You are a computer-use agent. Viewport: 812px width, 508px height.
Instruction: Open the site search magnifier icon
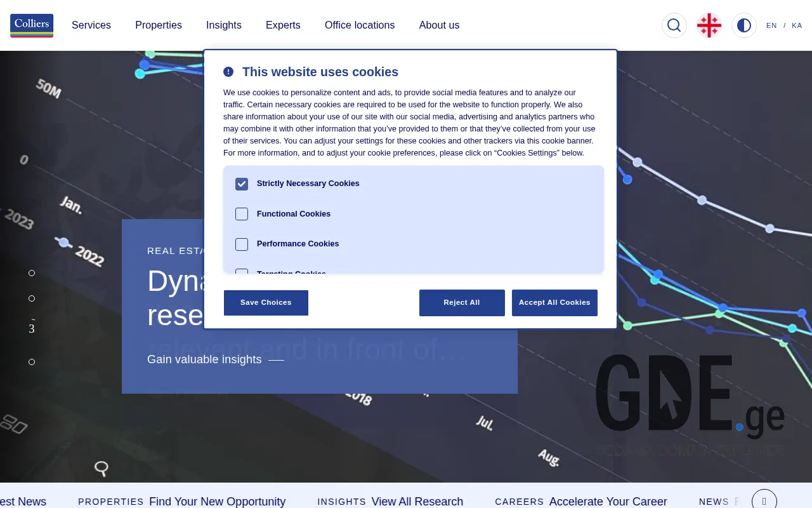coord(674,25)
